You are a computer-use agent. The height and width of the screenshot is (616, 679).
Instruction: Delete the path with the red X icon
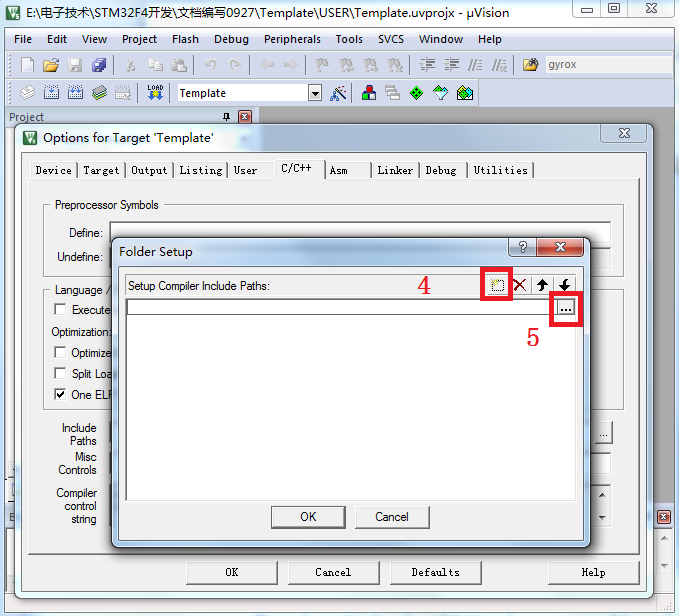tap(520, 285)
